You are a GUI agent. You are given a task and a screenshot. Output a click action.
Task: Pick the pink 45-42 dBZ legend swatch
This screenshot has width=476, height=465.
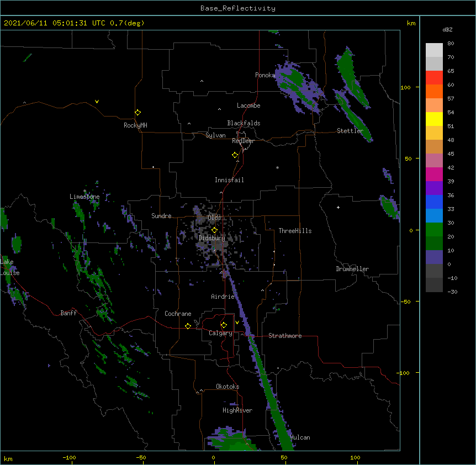click(434, 161)
